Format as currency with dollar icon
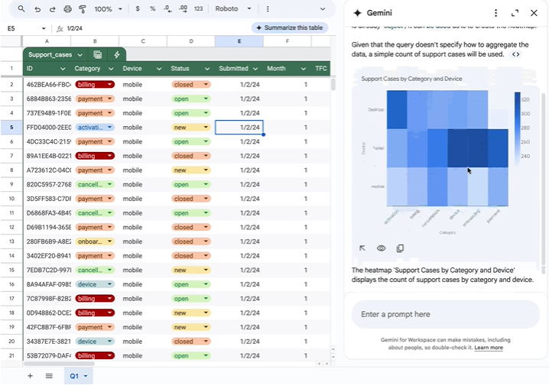 click(137, 9)
